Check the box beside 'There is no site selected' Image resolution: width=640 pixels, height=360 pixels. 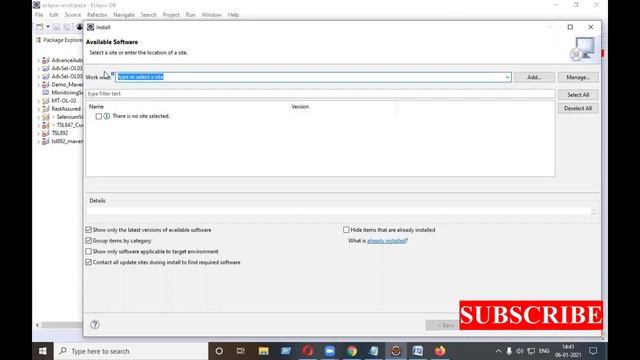[x=99, y=116]
